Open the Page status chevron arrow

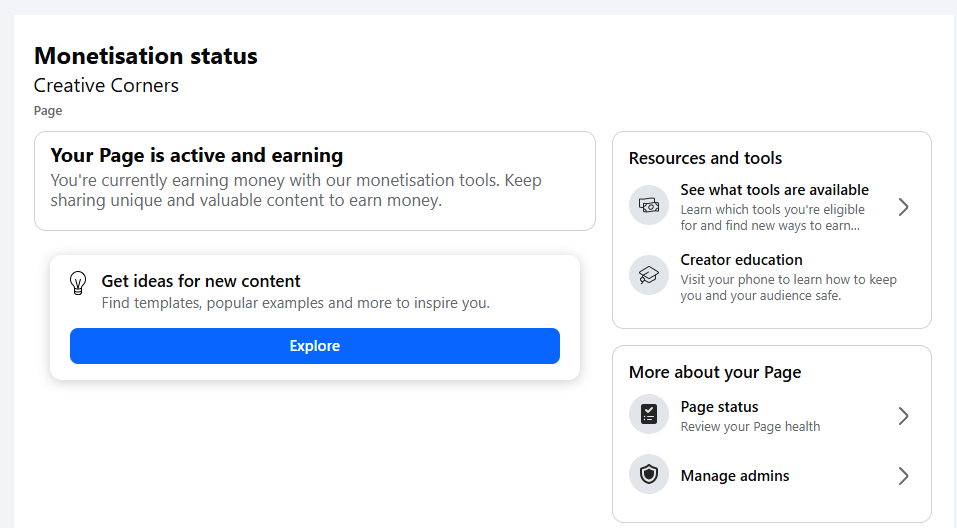click(x=903, y=416)
